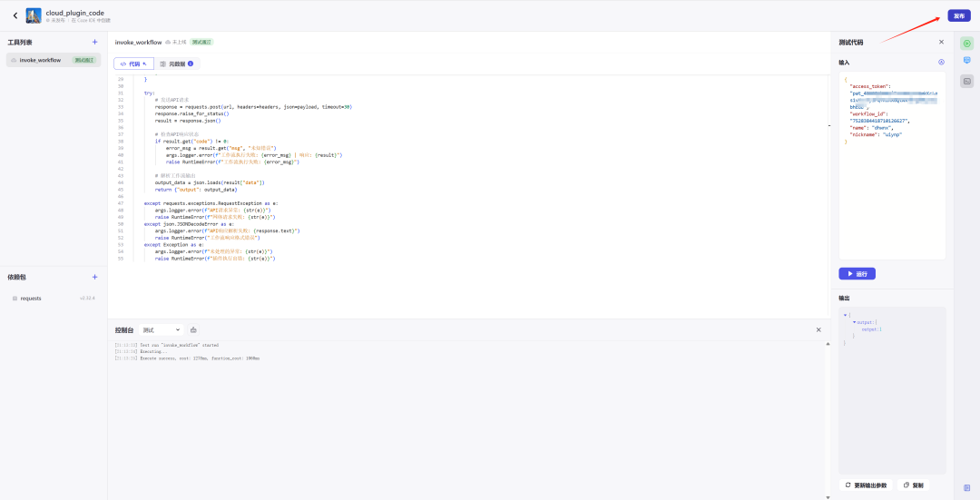Viewport: 980px width, 500px height.
Task: Close the 测试代码 test panel
Action: 941,42
